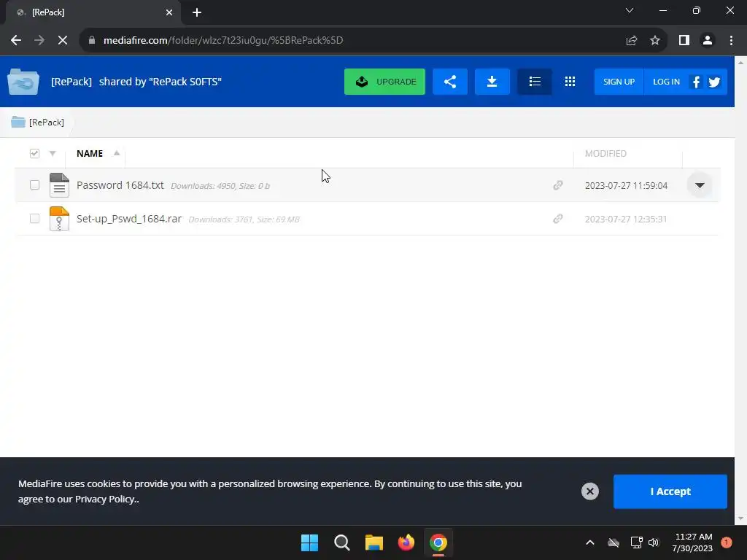
Task: Open Chrome three-dot menu
Action: coord(731,41)
